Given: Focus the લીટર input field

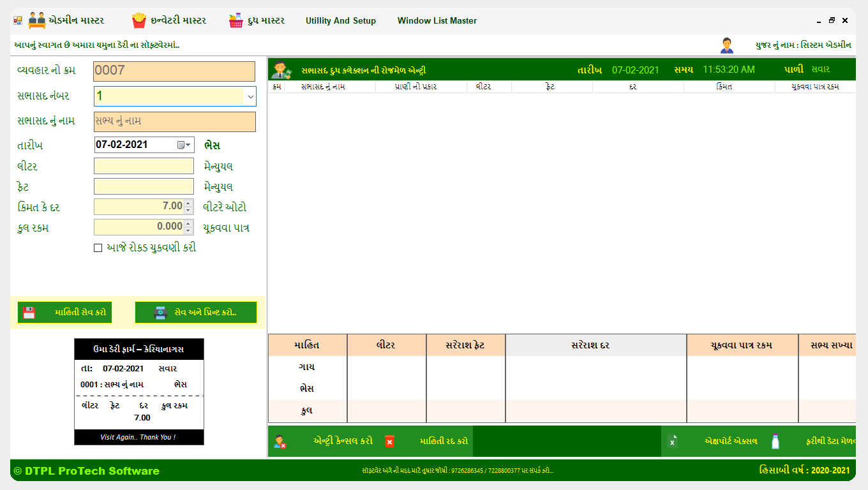Looking at the screenshot, I should coord(144,166).
